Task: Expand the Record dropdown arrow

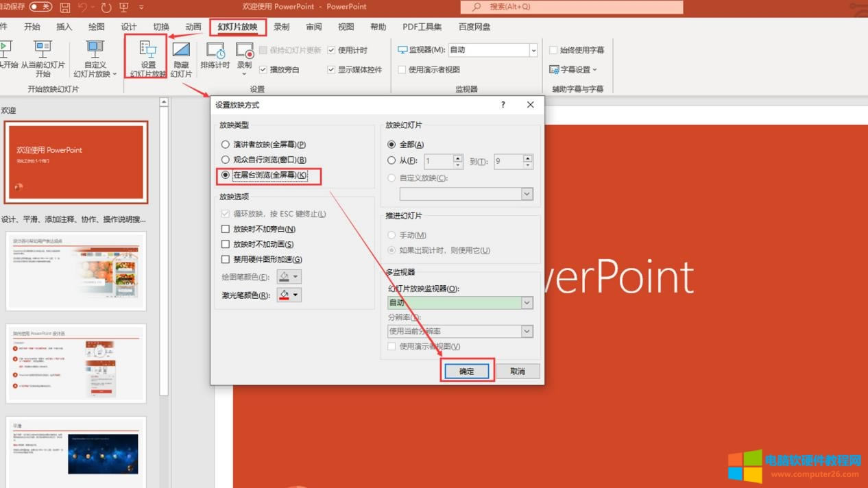Action: click(x=245, y=73)
